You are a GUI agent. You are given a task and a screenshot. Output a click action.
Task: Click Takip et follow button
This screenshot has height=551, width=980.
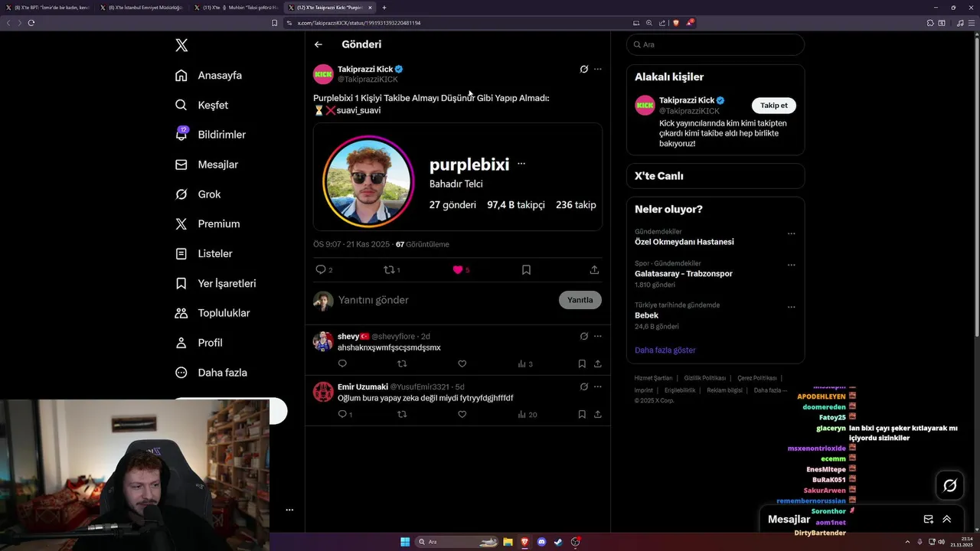point(773,106)
